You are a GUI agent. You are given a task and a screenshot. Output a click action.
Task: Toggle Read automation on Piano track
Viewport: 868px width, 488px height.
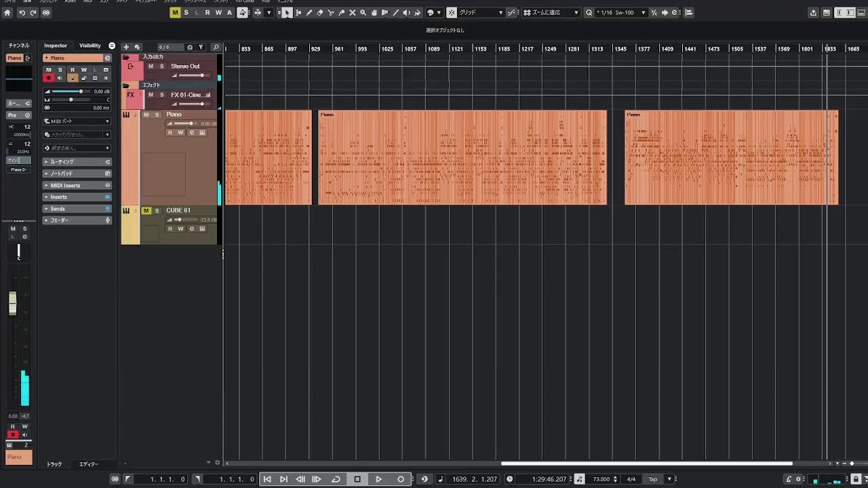click(171, 133)
